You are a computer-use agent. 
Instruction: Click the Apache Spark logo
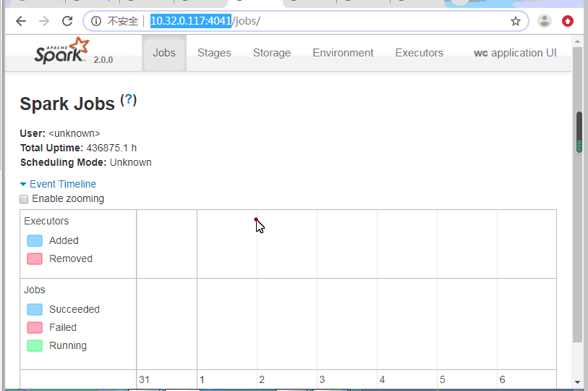pyautogui.click(x=62, y=51)
